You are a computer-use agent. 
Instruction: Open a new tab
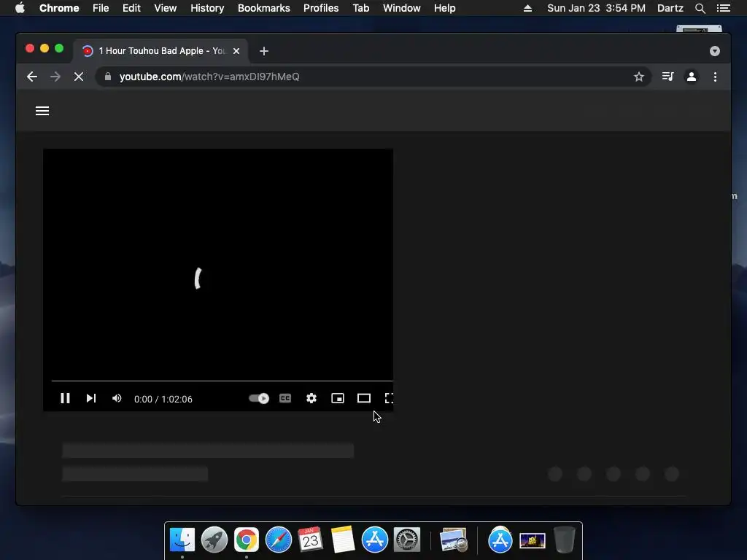[264, 51]
